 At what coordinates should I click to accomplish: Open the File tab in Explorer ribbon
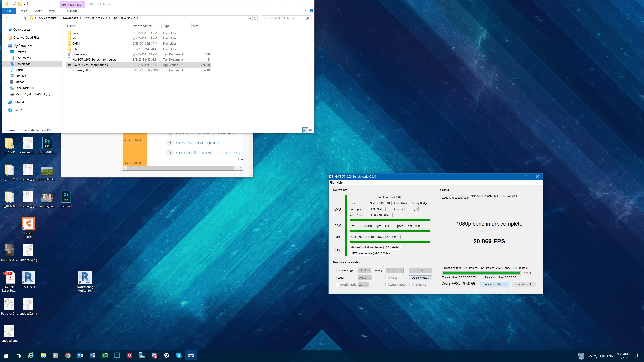pos(9,11)
